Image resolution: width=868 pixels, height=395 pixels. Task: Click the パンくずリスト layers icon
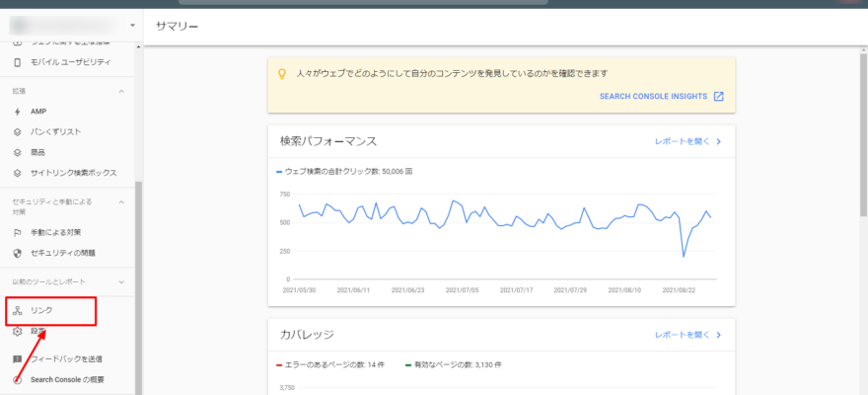tap(18, 131)
